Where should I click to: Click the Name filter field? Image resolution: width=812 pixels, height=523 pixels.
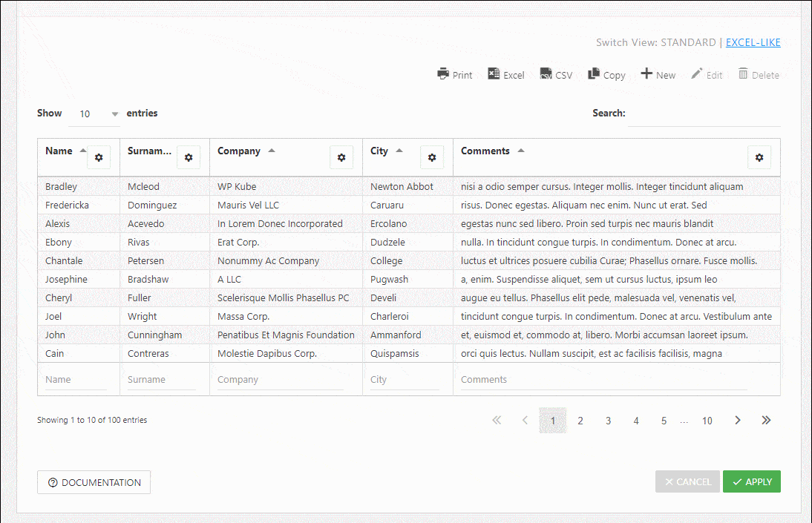[x=76, y=380]
